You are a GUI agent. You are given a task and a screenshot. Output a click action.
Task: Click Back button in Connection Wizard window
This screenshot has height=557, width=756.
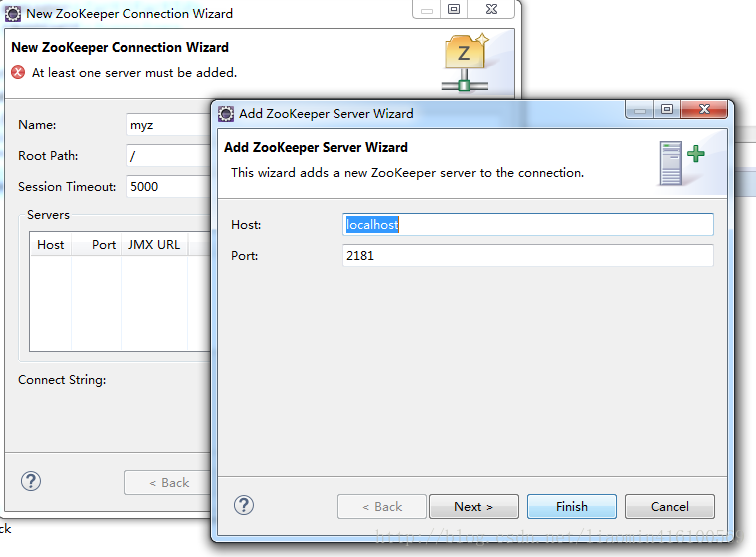coord(168,482)
